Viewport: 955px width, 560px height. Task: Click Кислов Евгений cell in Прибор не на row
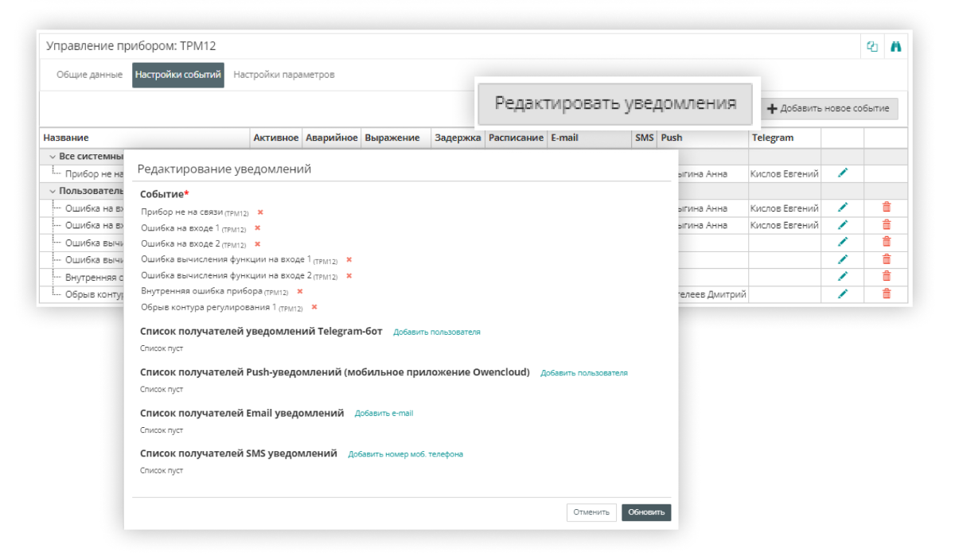[785, 173]
